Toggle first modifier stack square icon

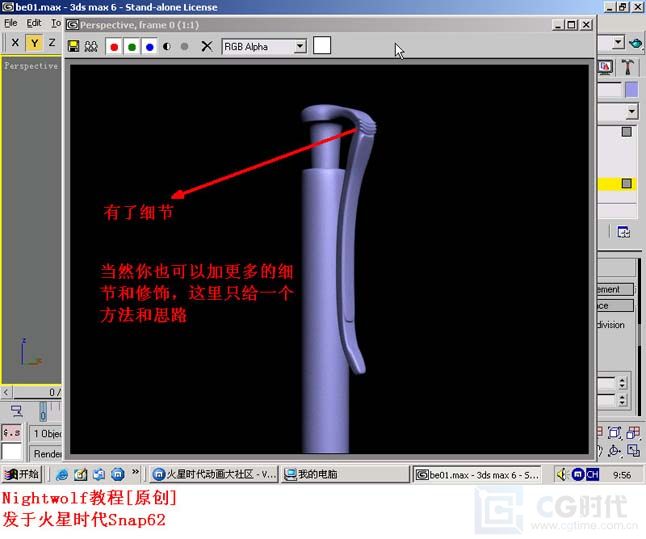click(x=626, y=132)
